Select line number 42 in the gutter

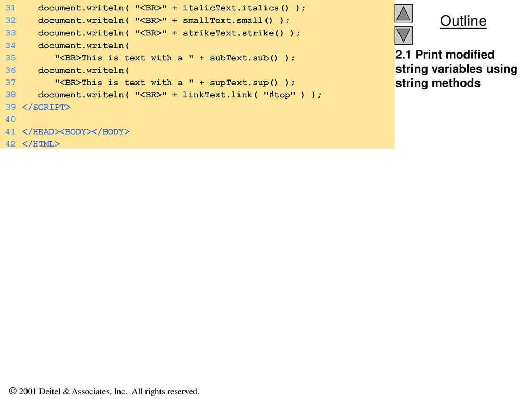(10, 144)
